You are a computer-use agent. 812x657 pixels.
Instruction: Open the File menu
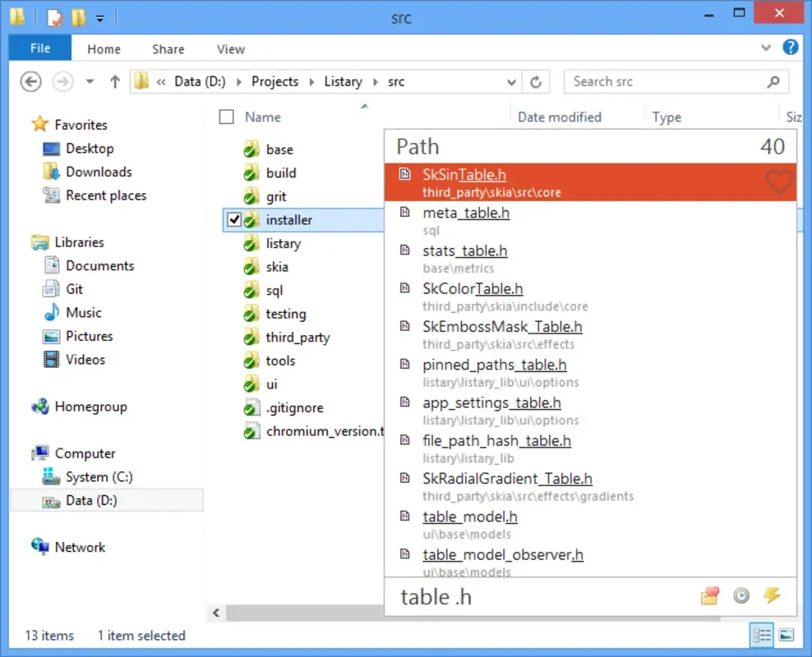[x=39, y=48]
